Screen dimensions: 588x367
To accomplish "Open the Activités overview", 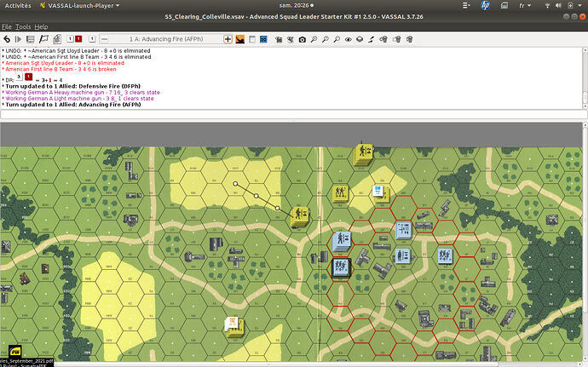I will (18, 6).
